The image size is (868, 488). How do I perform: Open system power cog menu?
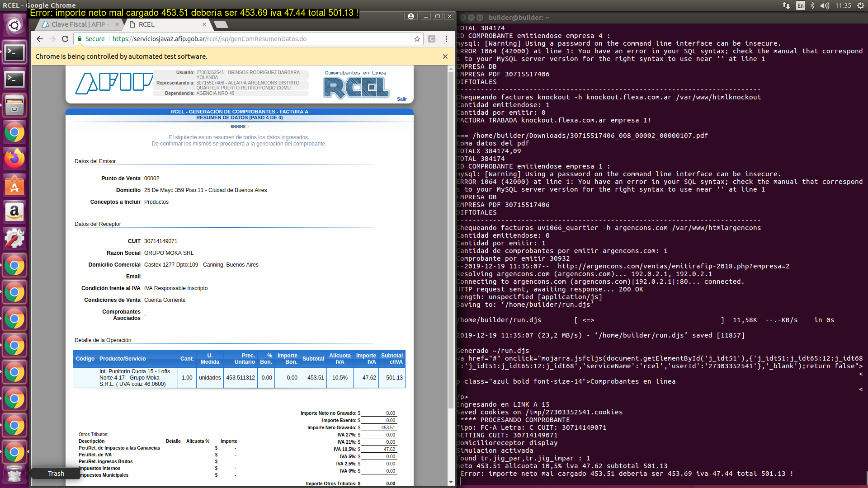click(861, 5)
